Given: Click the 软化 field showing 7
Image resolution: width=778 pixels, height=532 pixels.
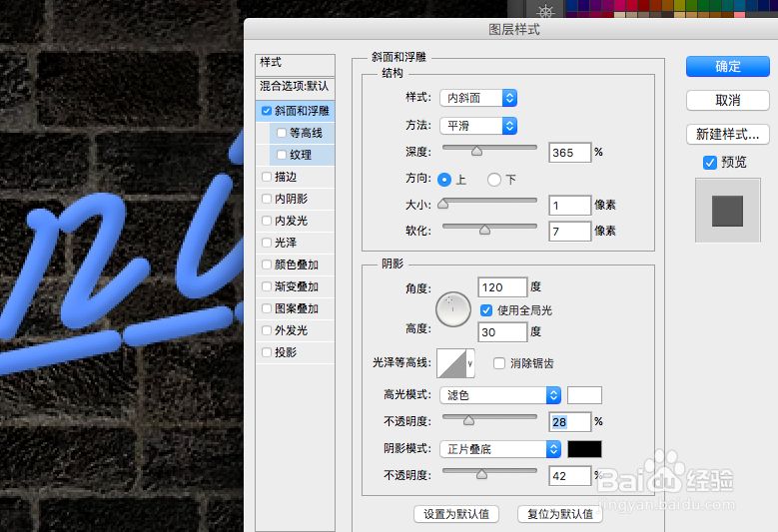Looking at the screenshot, I should 570,232.
